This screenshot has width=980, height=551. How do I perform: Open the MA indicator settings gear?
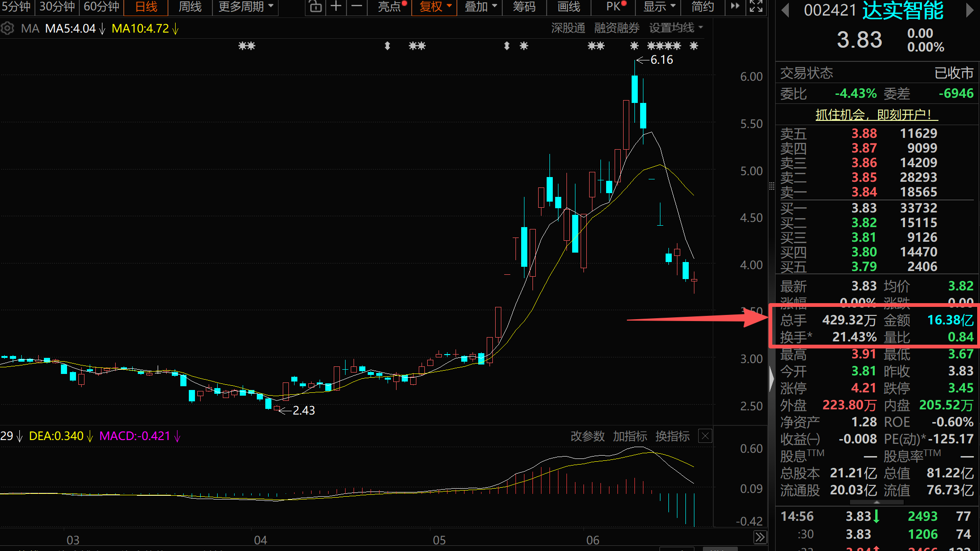pyautogui.click(x=7, y=29)
